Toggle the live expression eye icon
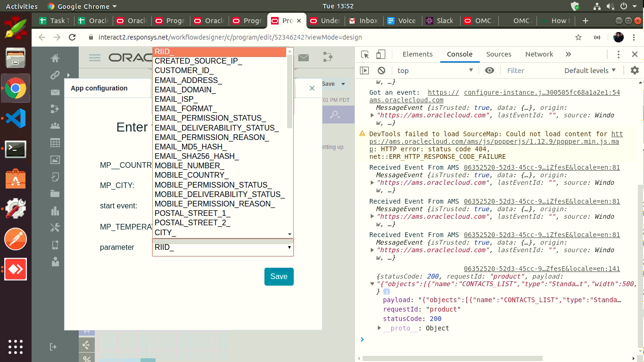The image size is (644, 362). pos(489,70)
